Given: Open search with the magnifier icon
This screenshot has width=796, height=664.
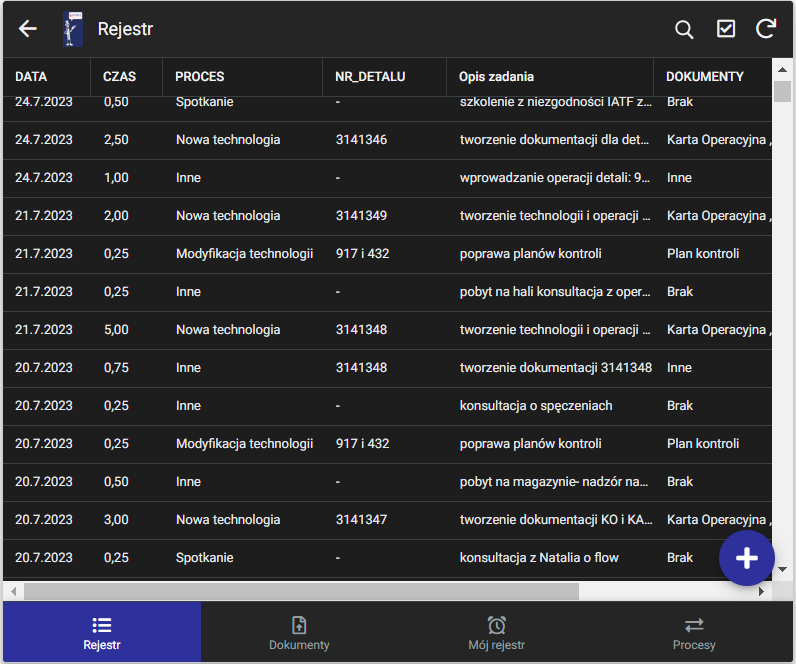Looking at the screenshot, I should click(684, 29).
